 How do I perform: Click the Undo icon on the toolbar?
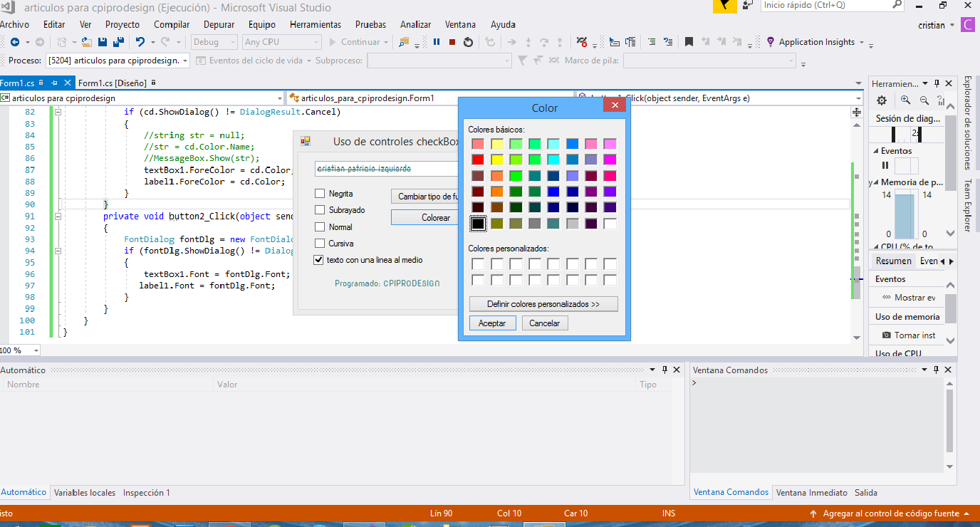point(141,41)
